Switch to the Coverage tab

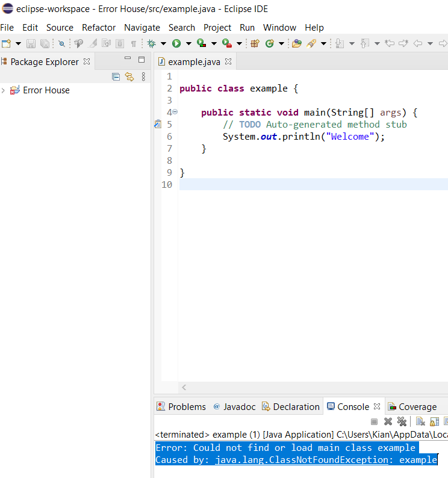(x=412, y=407)
